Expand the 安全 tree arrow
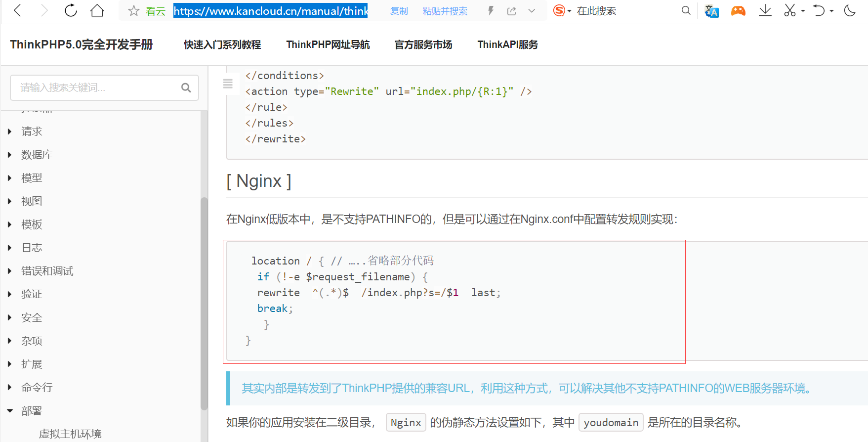 click(9, 317)
